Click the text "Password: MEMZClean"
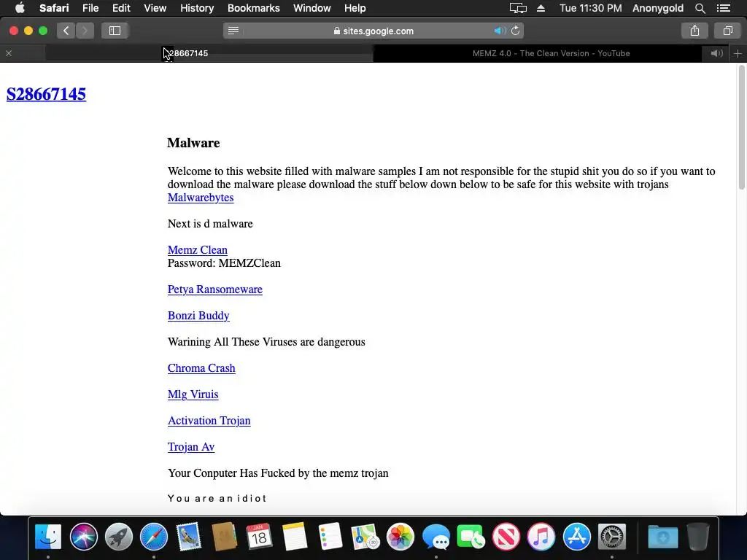The height and width of the screenshot is (560, 747). (224, 263)
